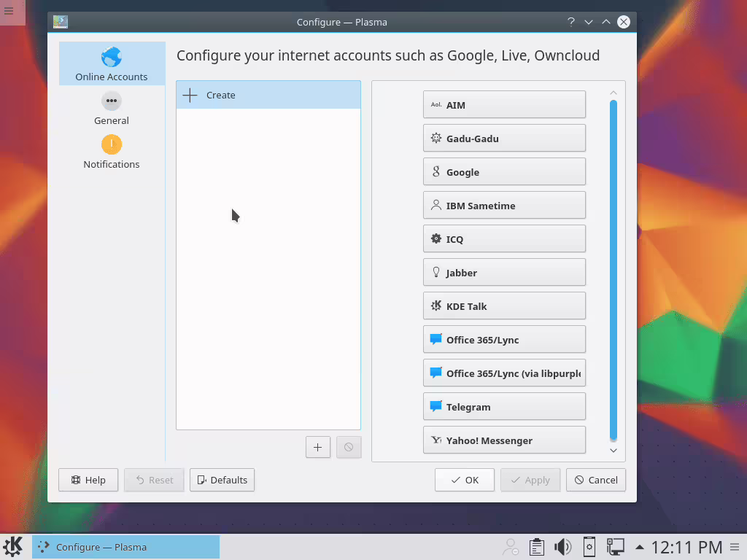747x560 pixels.
Task: Select Office 365/Lync provider
Action: pyautogui.click(x=504, y=340)
